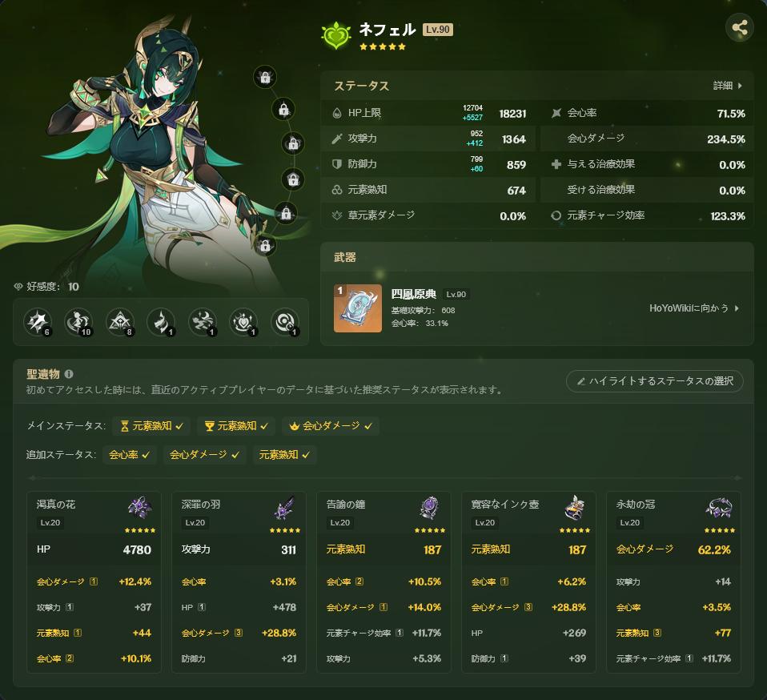Select the bottom locked constellation node

click(265, 246)
